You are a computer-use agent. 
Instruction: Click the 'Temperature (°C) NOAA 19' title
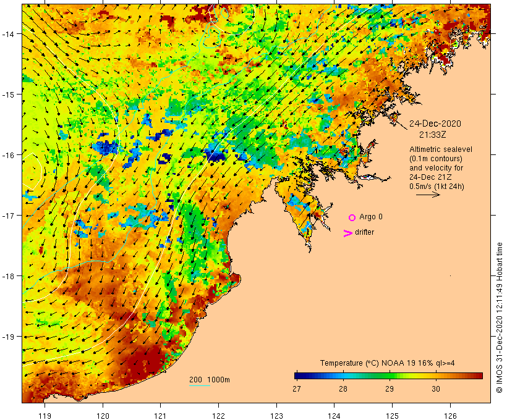click(x=368, y=363)
